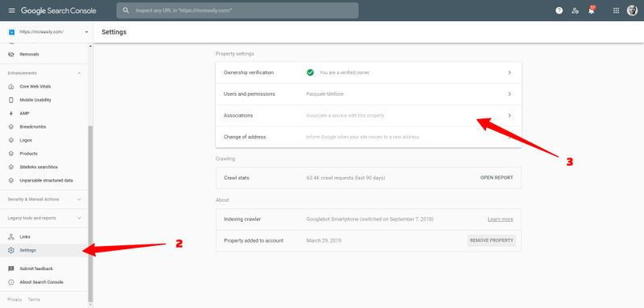The height and width of the screenshot is (308, 644).
Task: Open the Help question mark icon
Action: point(559,10)
